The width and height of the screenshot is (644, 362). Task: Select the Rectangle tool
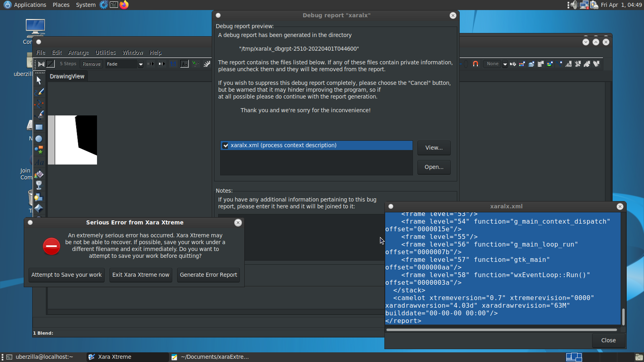[39, 127]
